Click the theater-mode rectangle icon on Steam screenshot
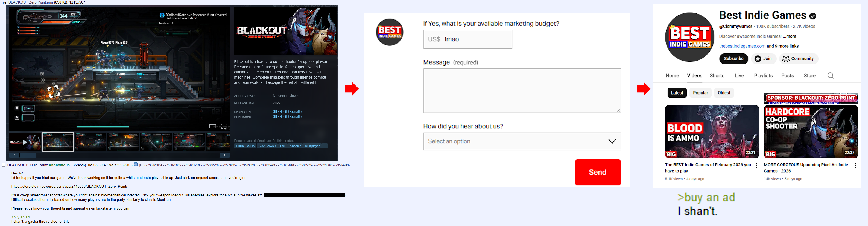Screen dimensions: 868x226 (x=213, y=126)
